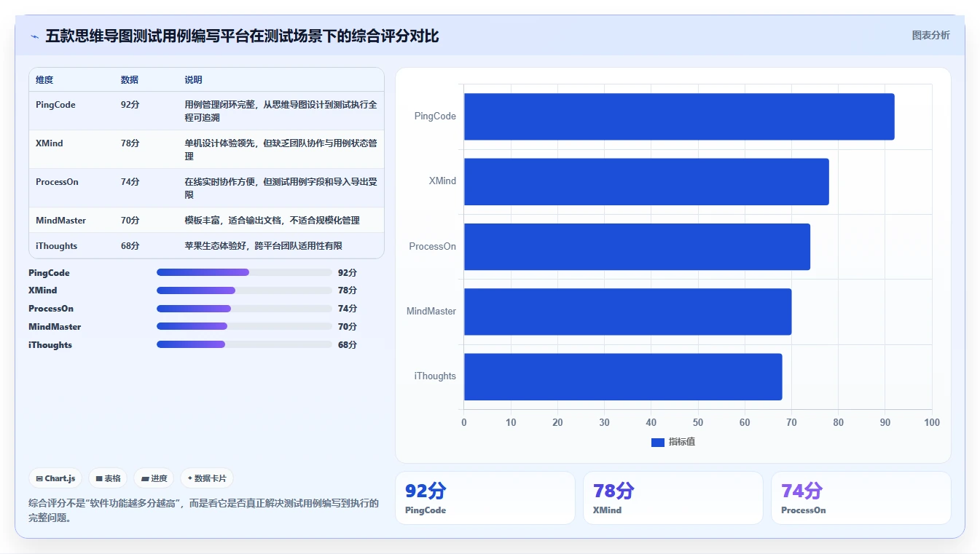
Task: Click the PingCode progress bar
Action: tap(244, 272)
